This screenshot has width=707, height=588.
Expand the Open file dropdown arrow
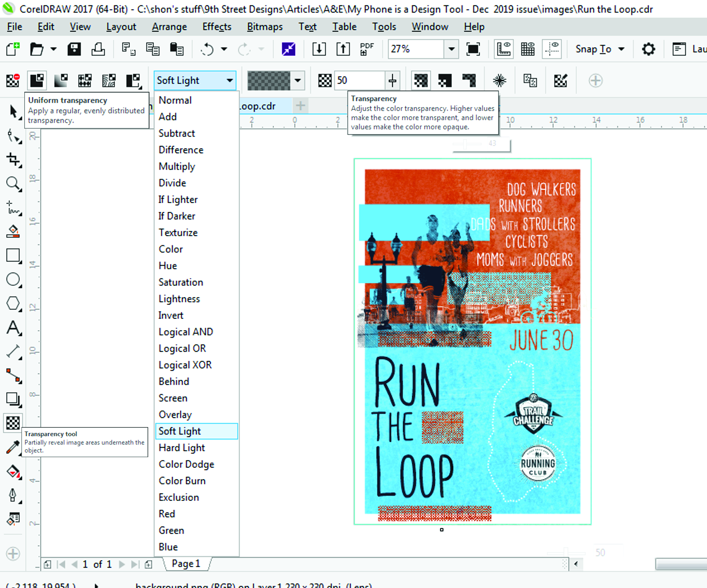click(53, 49)
